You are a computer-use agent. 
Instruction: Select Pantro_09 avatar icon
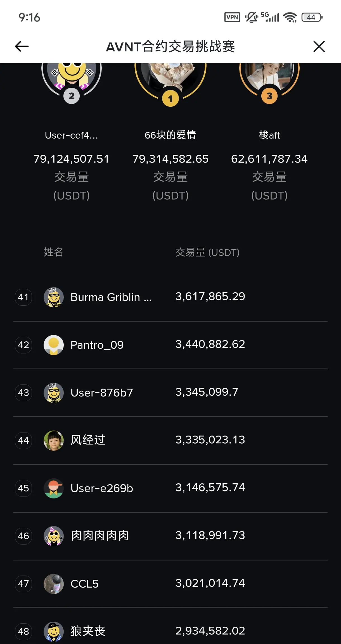(x=54, y=345)
